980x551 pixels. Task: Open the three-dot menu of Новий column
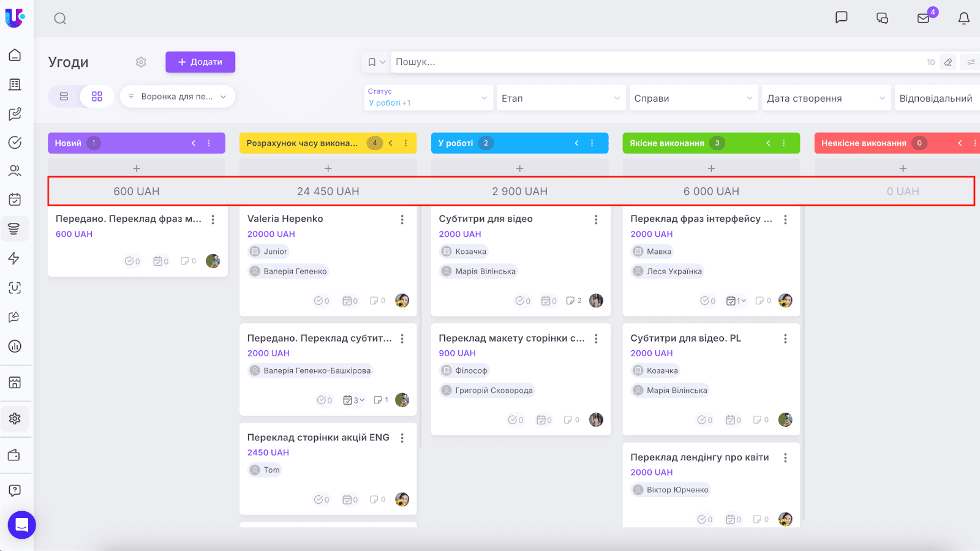[209, 143]
